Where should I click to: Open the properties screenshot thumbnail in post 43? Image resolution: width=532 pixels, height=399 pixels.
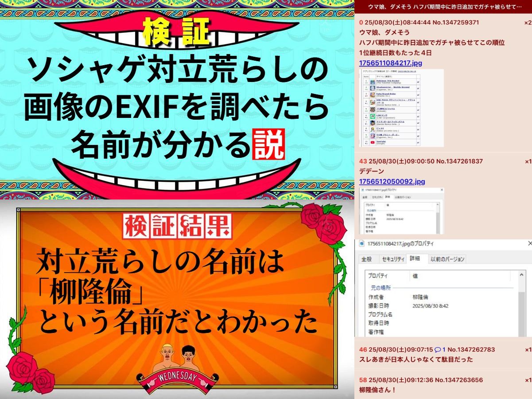(401, 211)
